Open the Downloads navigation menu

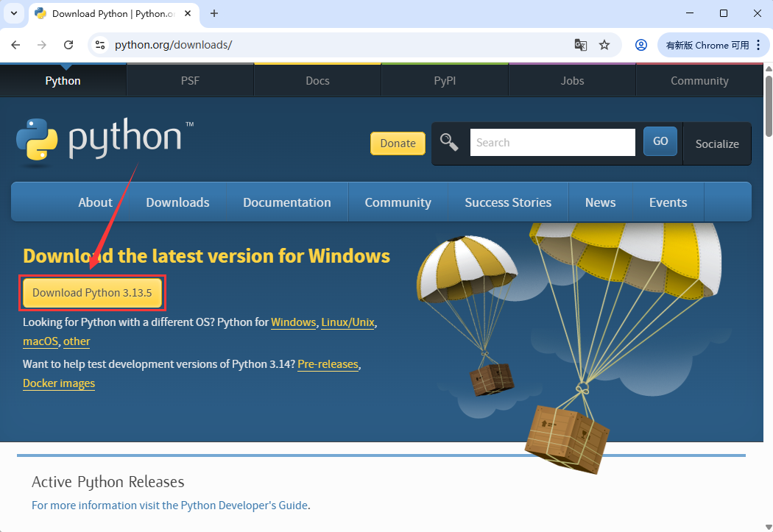click(x=177, y=202)
